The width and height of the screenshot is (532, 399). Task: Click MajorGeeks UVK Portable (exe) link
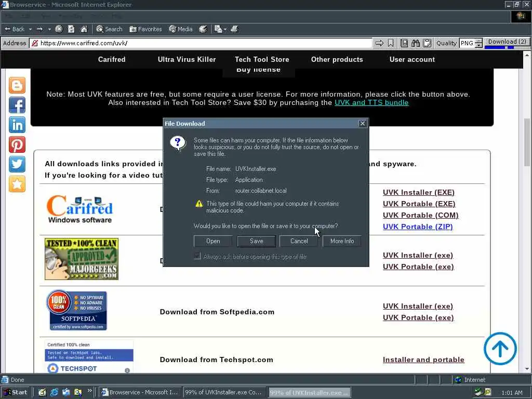[418, 267]
